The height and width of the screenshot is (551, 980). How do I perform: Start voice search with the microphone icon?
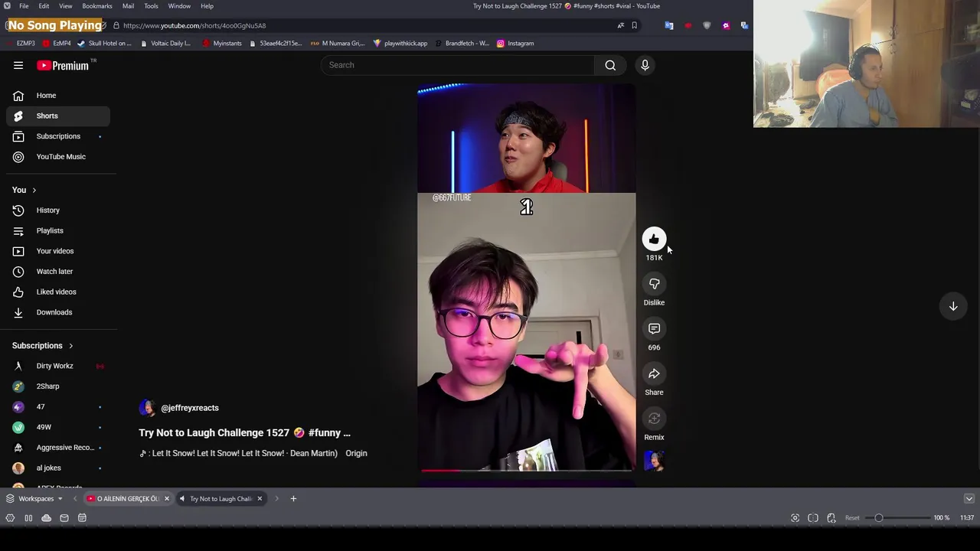point(645,65)
